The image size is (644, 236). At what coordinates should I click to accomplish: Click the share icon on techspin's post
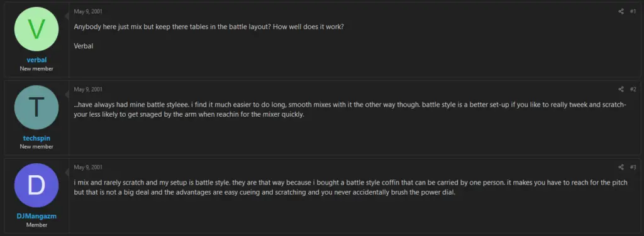tap(621, 89)
